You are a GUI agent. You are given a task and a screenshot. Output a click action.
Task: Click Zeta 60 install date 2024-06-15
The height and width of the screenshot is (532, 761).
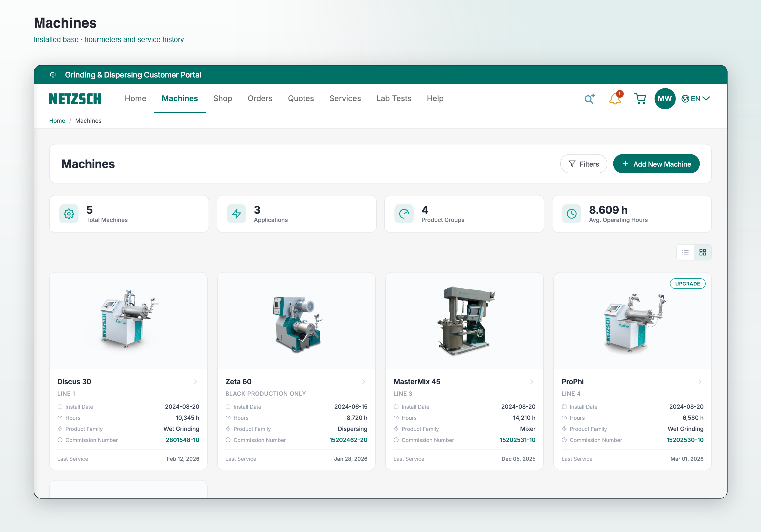coord(351,406)
